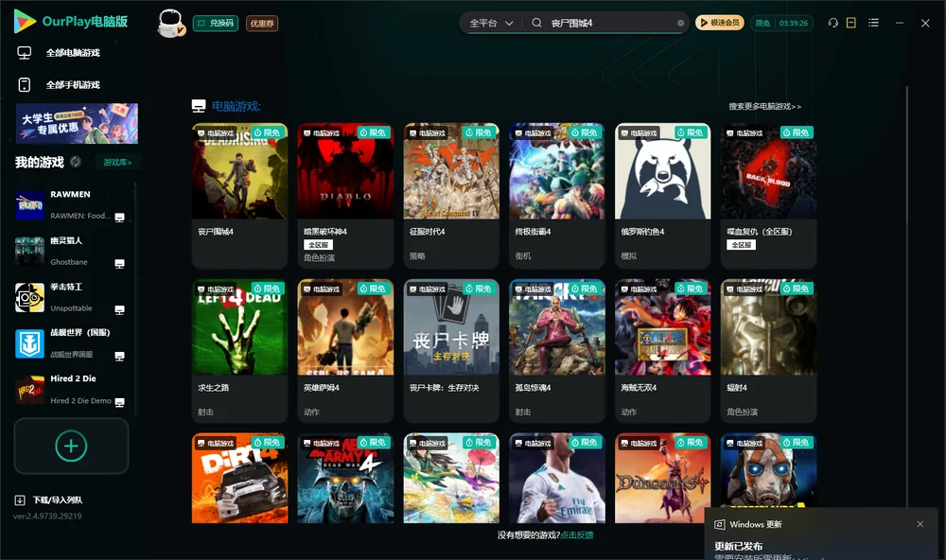The width and height of the screenshot is (946, 560).
Task: Close the Windows 更新 notification
Action: click(x=920, y=524)
